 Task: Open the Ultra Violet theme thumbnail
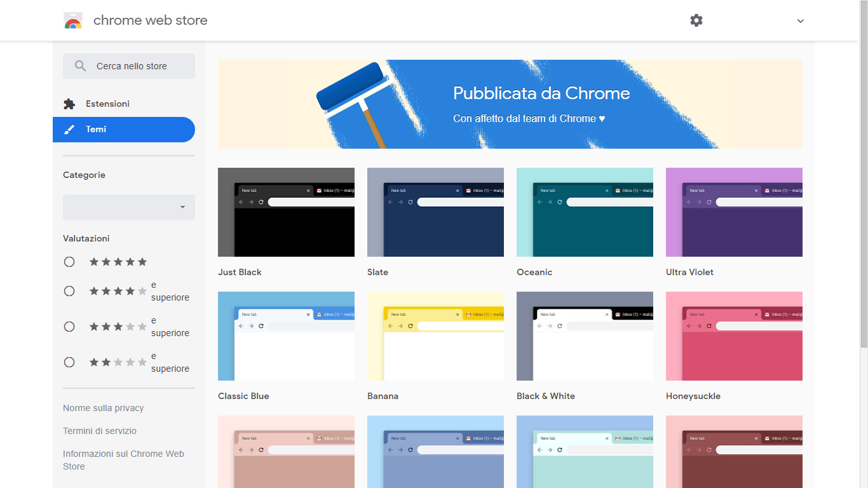[734, 212]
